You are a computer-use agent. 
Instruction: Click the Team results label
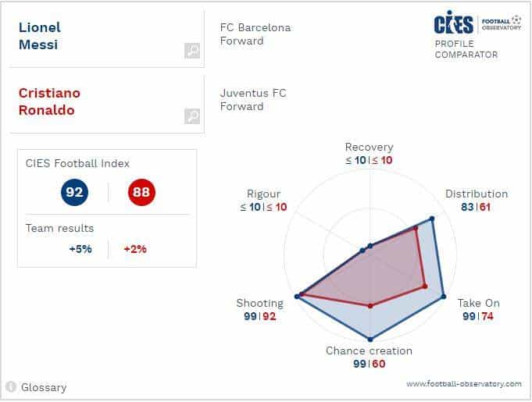coord(59,229)
